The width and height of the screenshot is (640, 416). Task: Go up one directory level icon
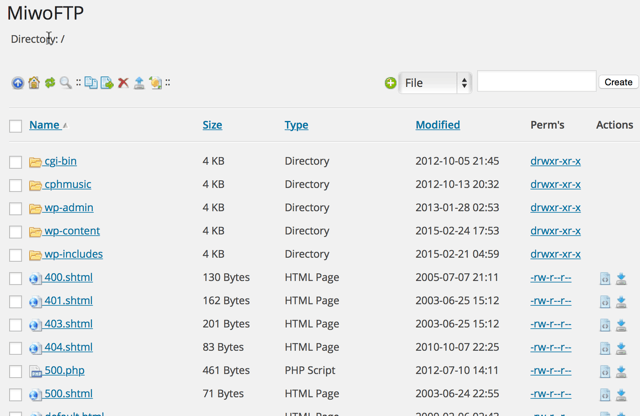point(18,83)
